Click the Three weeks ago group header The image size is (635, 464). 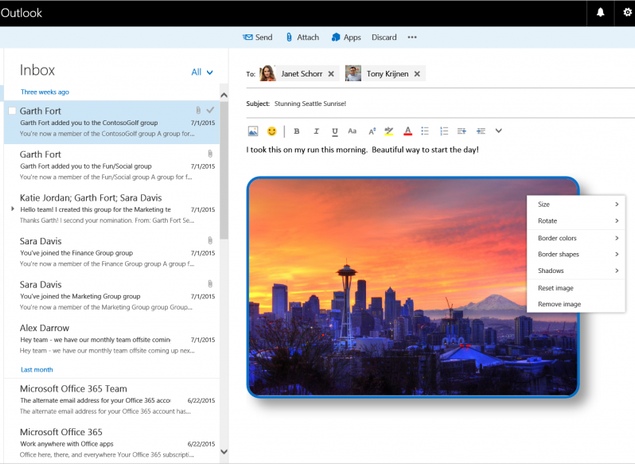tap(45, 92)
